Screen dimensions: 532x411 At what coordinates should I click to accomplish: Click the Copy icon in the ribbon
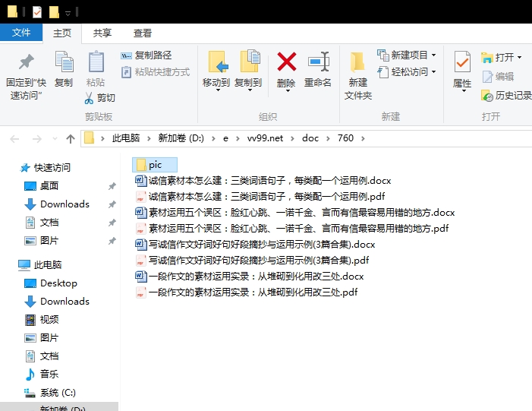click(x=64, y=62)
